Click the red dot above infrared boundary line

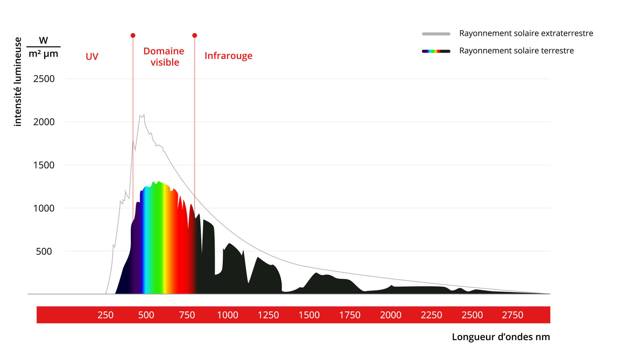click(195, 36)
